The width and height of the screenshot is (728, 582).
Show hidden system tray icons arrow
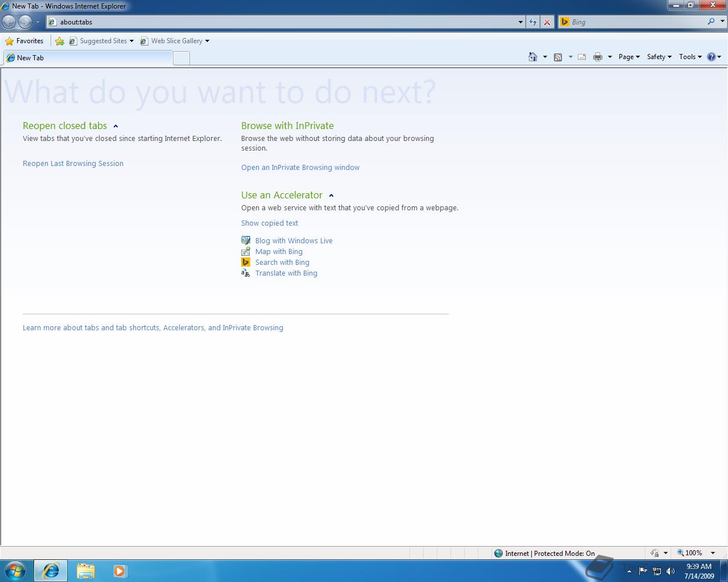629,571
